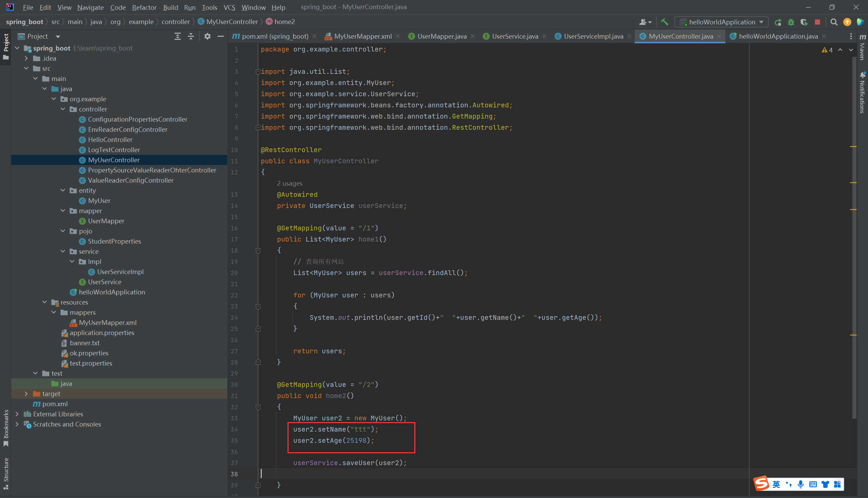
Task: Click Collapse All icon in Project panel
Action: click(191, 36)
